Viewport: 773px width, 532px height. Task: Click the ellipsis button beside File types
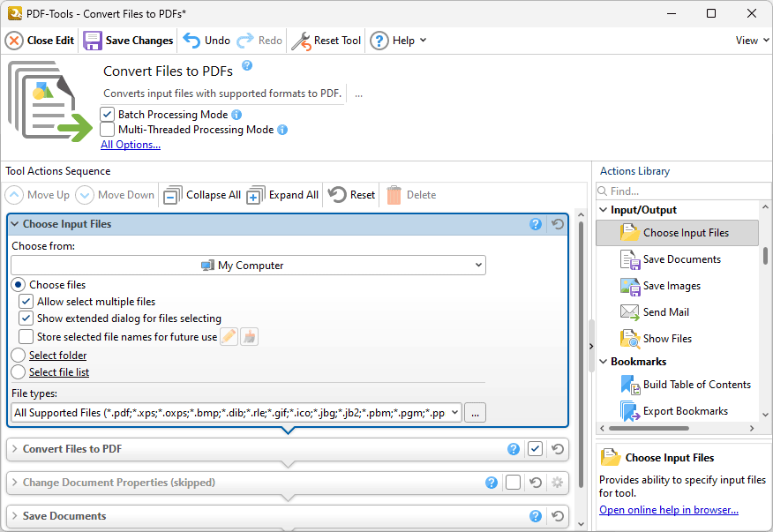tap(476, 413)
